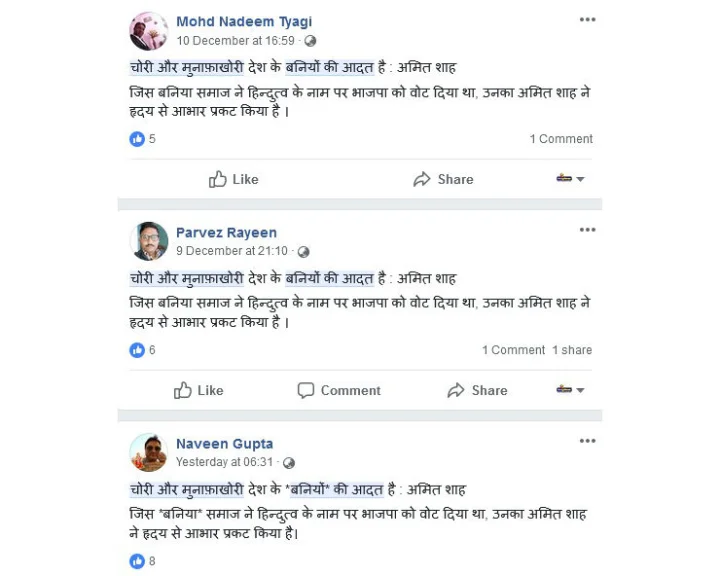Viewport: 720px width, 576px height.
Task: Expand audience selector on Parvez Rayeen's post
Action: 570,390
